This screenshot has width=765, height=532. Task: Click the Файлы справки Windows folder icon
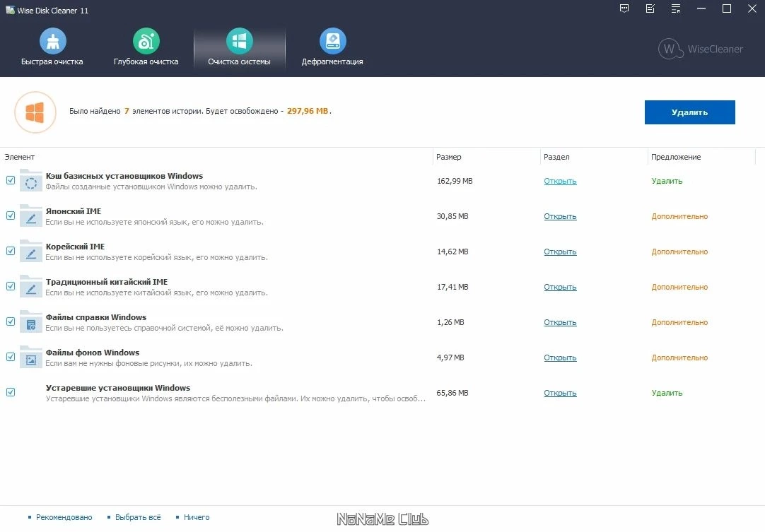pyautogui.click(x=30, y=322)
